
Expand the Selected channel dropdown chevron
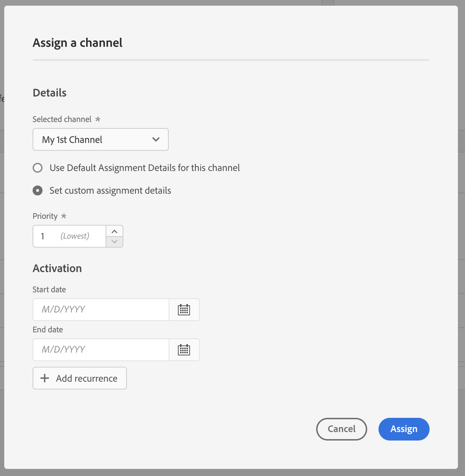tap(156, 139)
